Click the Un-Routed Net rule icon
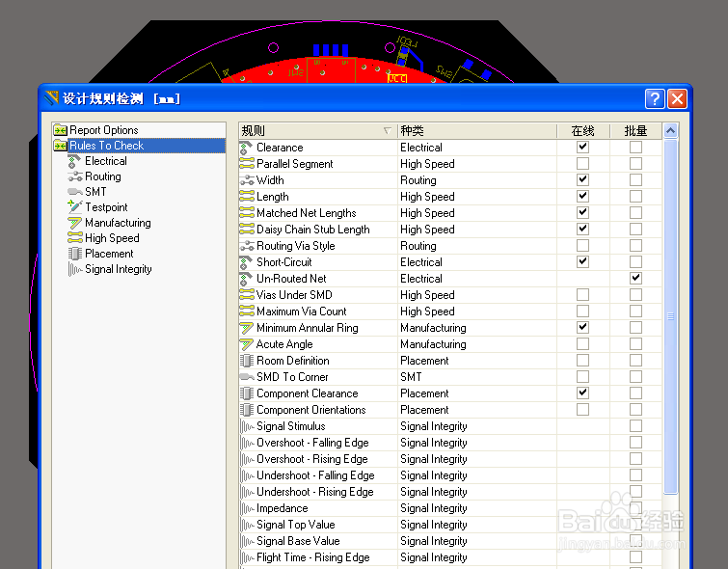This screenshot has height=569, width=728. click(247, 279)
